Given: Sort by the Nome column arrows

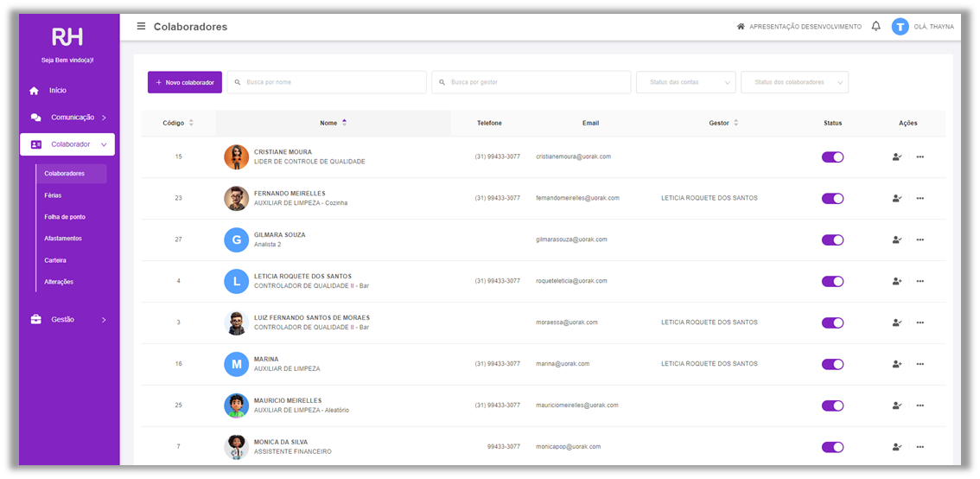Looking at the screenshot, I should [x=344, y=123].
